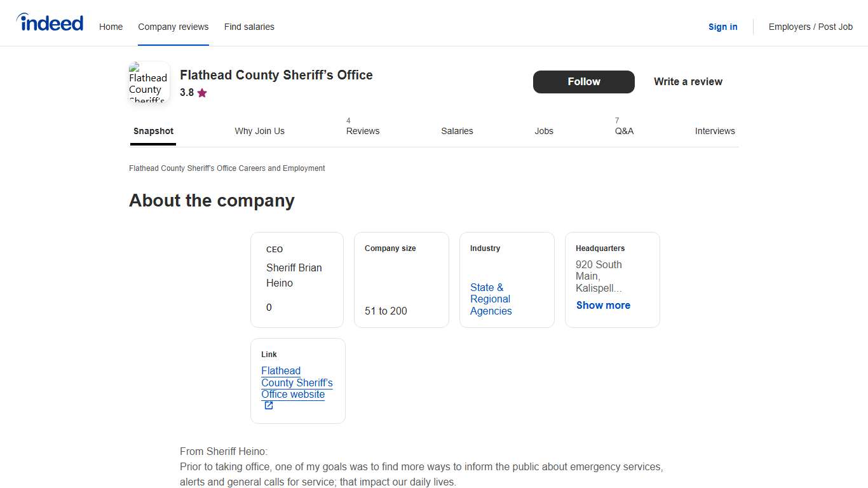The height and width of the screenshot is (488, 868).
Task: Click the Follow button
Action: click(x=583, y=81)
